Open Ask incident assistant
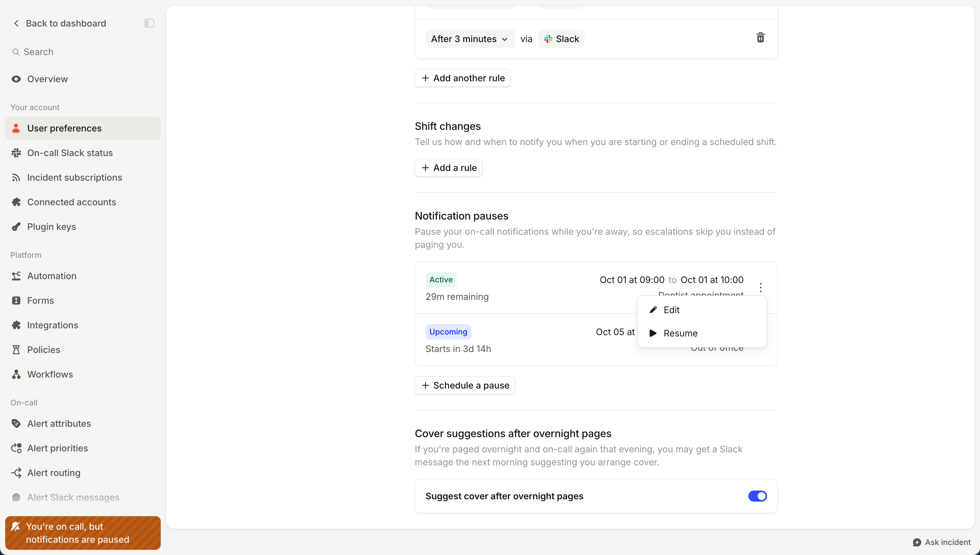The image size is (980, 555). [x=941, y=542]
